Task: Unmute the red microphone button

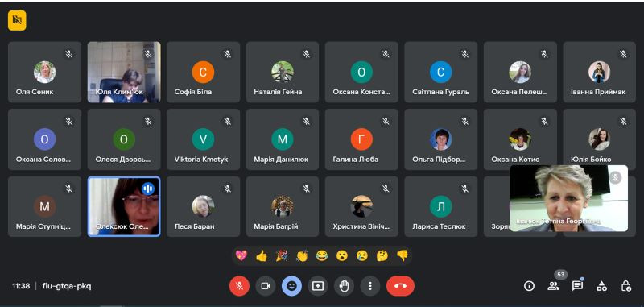Action: click(x=239, y=286)
